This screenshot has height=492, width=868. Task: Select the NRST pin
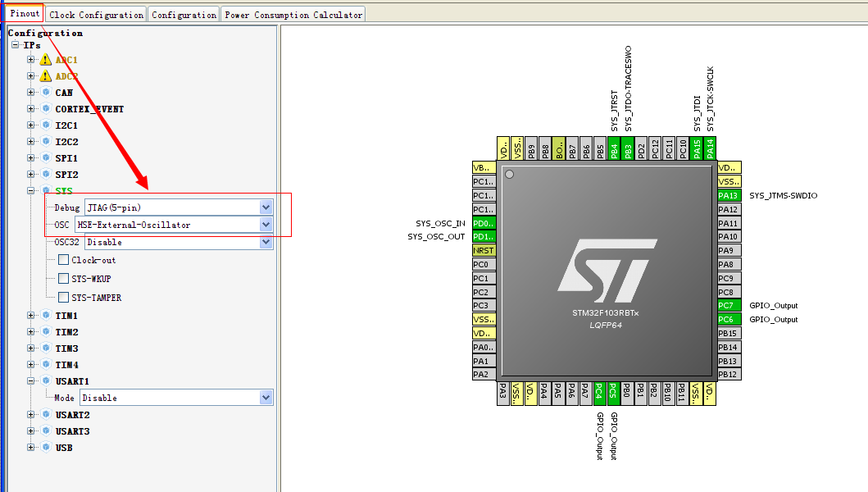[484, 251]
